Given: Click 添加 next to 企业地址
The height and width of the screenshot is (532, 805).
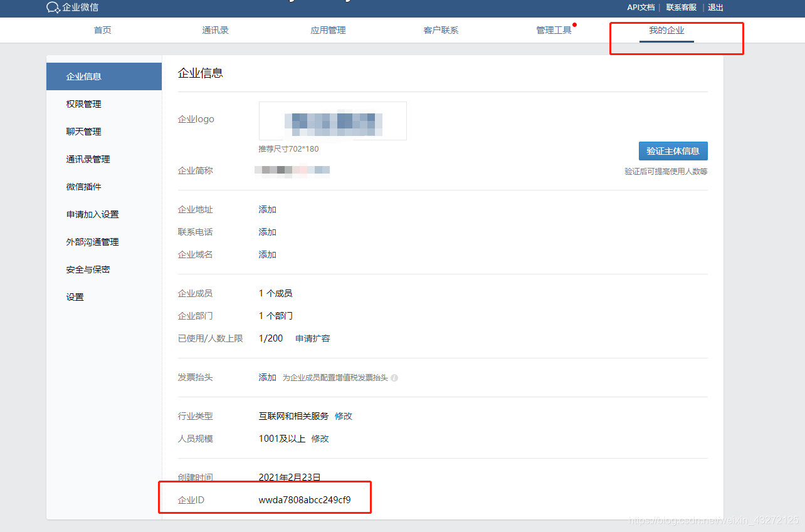Looking at the screenshot, I should (x=268, y=209).
